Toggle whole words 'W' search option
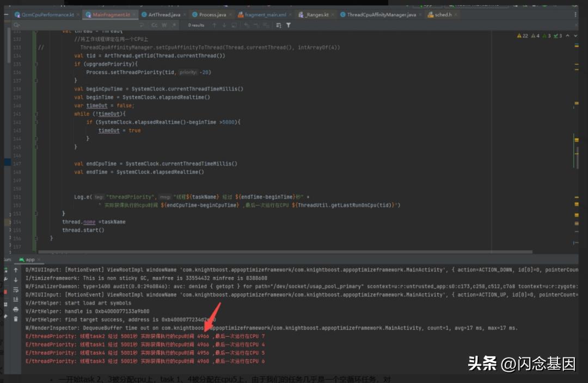Viewport: 588px width, 383px height. (163, 25)
